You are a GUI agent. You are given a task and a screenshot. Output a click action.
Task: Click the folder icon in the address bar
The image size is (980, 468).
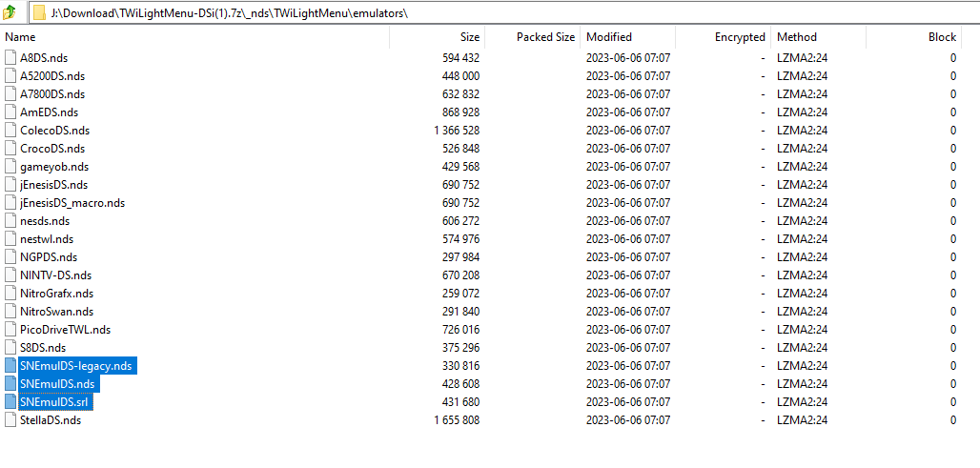click(x=39, y=12)
